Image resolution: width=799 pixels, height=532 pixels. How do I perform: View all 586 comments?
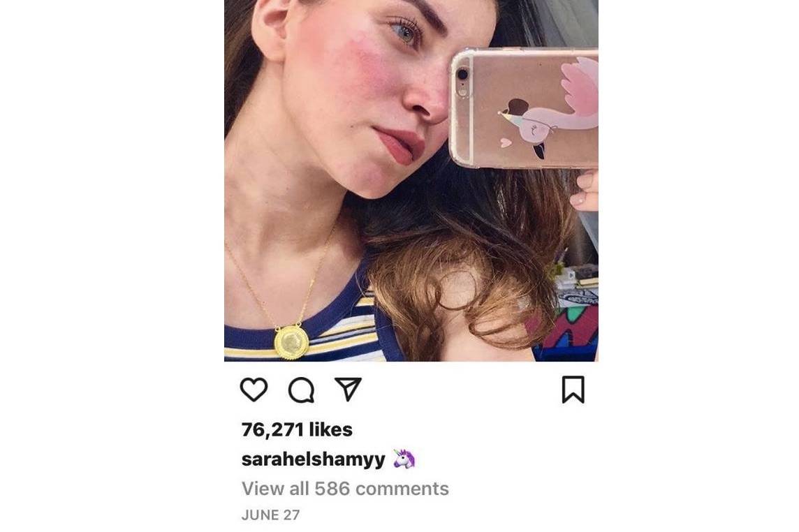(x=345, y=489)
